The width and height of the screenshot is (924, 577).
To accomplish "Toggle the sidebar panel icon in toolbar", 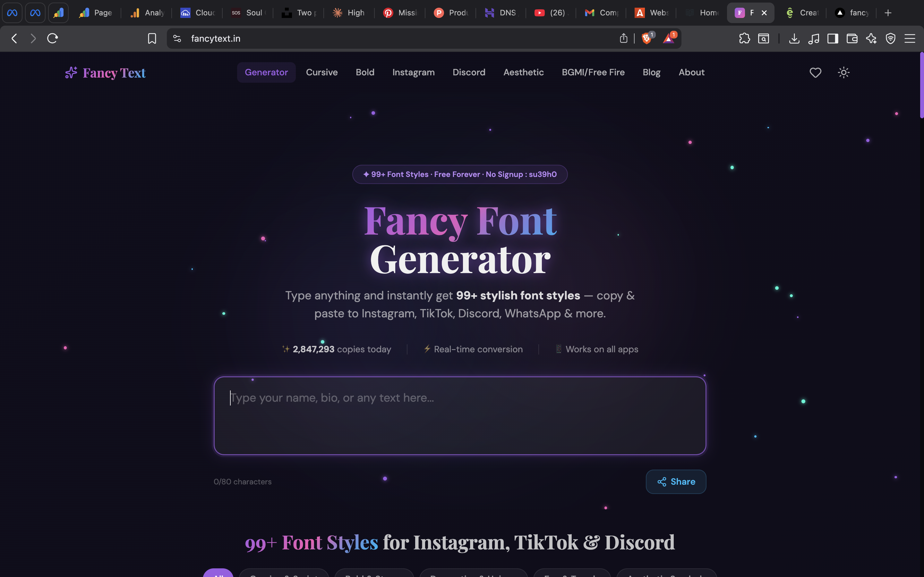I will click(833, 38).
